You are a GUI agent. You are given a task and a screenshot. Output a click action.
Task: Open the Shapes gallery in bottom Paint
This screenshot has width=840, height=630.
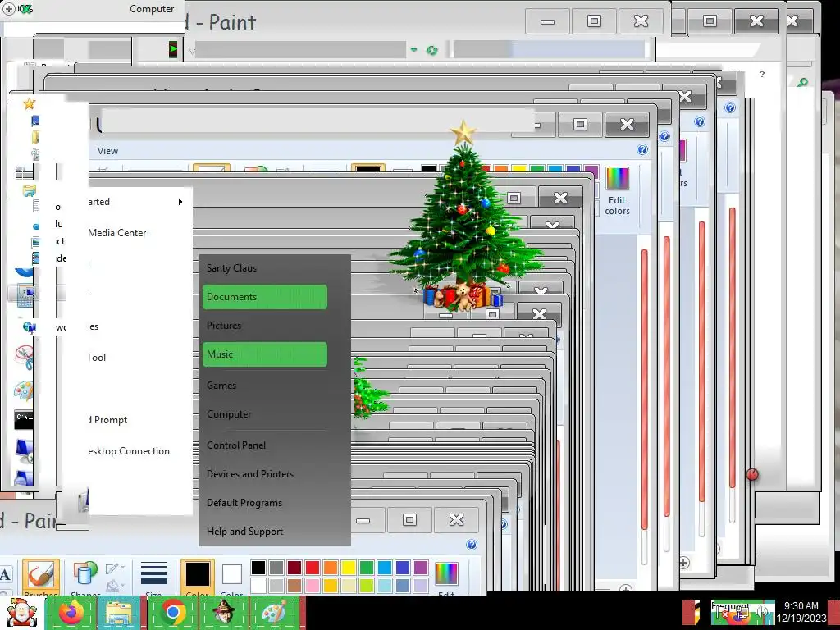(84, 577)
